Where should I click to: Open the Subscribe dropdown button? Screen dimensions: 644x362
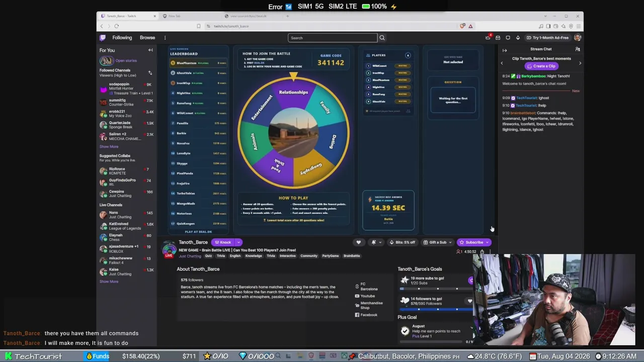pos(473,242)
